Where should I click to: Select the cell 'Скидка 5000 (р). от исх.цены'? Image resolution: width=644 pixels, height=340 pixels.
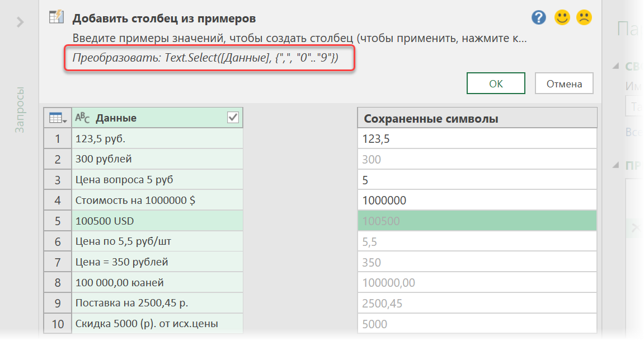click(x=157, y=323)
